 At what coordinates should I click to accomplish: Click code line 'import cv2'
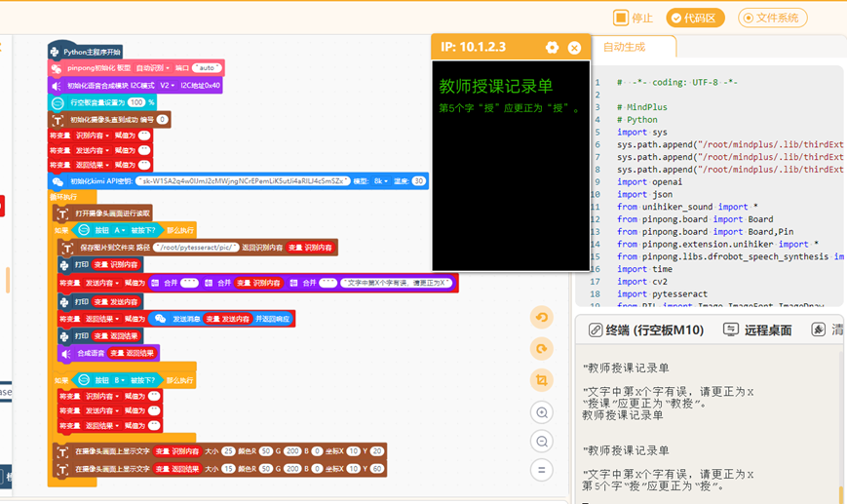[x=641, y=282]
